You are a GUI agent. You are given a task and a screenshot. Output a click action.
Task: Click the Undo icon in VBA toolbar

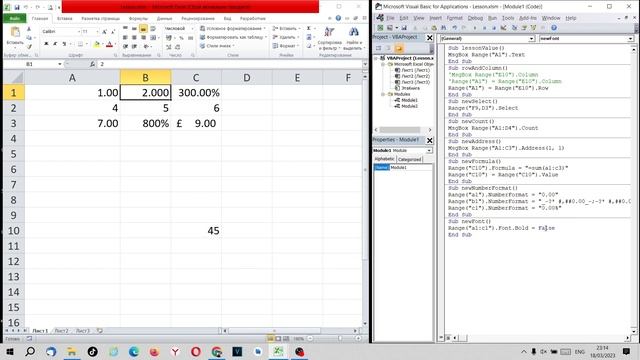[454, 28]
